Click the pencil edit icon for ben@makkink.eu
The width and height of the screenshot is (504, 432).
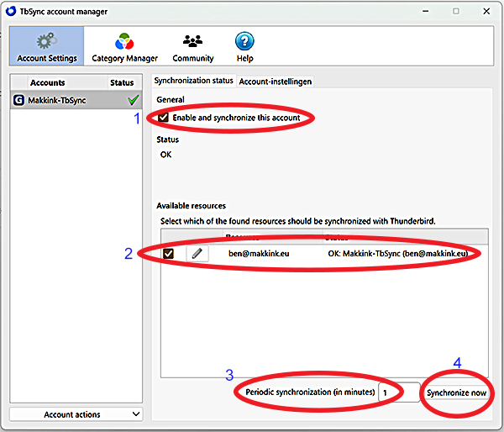[x=197, y=254]
